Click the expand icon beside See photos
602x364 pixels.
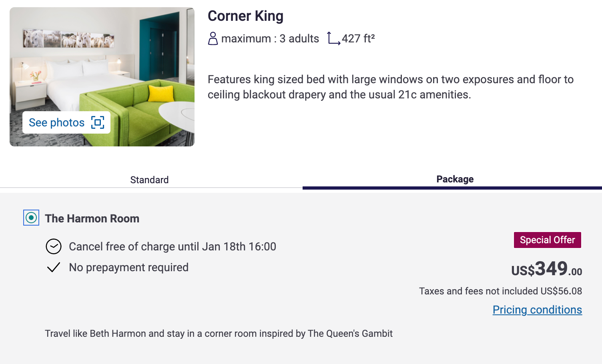[98, 122]
